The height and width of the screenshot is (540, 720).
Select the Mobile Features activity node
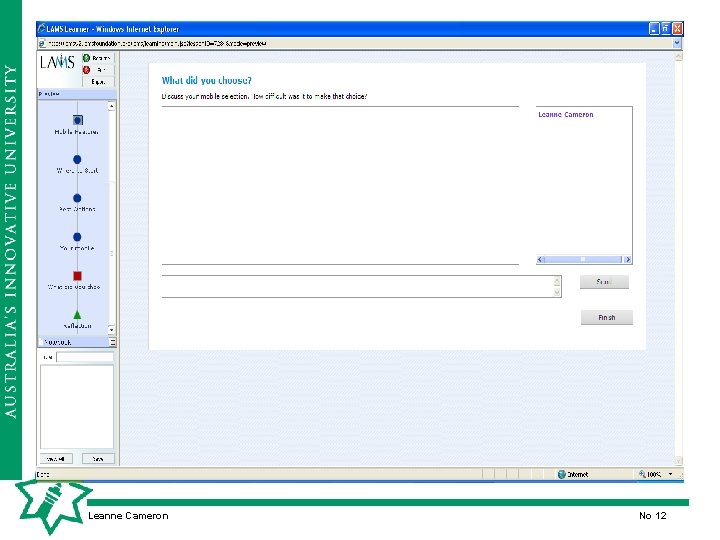pyautogui.click(x=78, y=120)
